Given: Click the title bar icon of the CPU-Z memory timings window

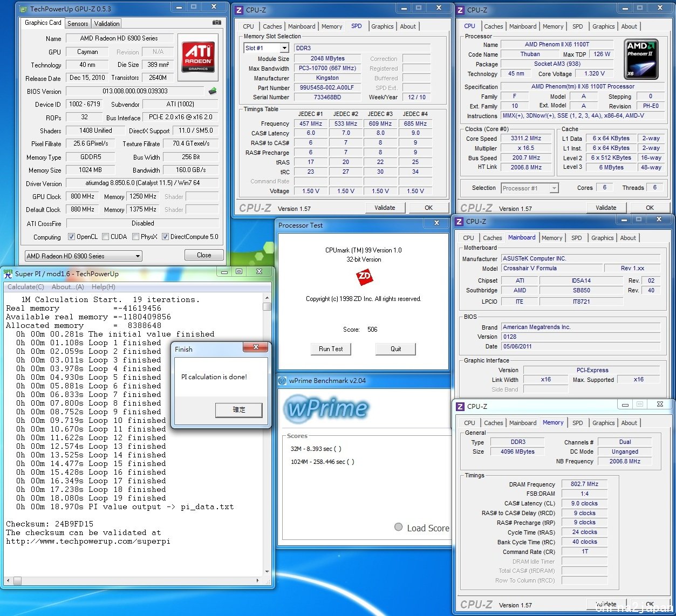Looking at the screenshot, I should pyautogui.click(x=460, y=406).
